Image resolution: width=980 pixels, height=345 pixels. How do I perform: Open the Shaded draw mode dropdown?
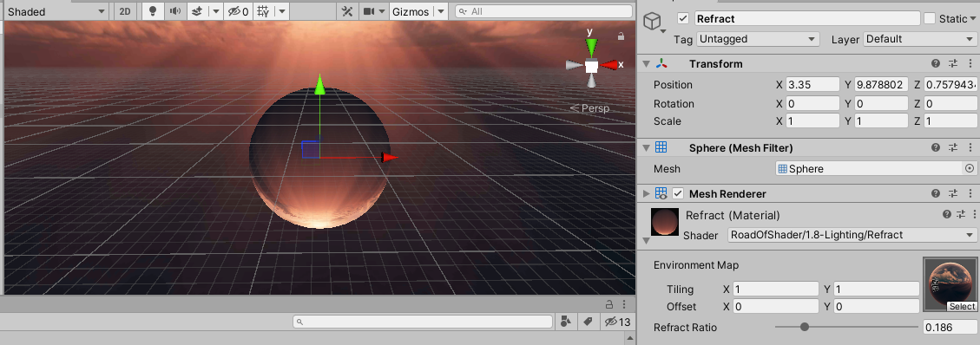pos(56,11)
